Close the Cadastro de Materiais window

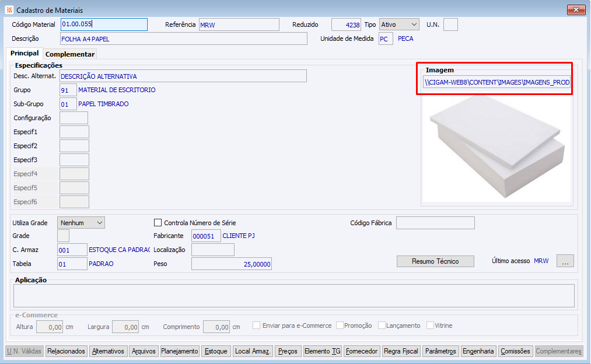pos(576,10)
